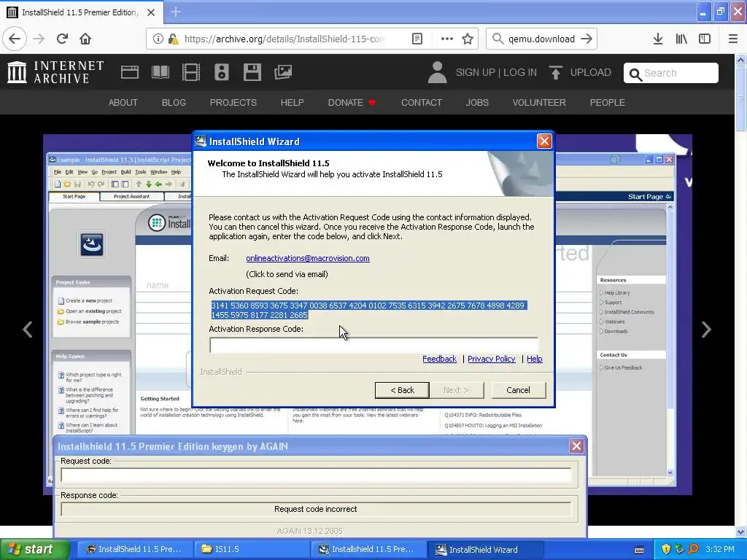Viewport: 747px width, 560px height.
Task: Open the Internet Archive web icon
Action: [x=130, y=72]
